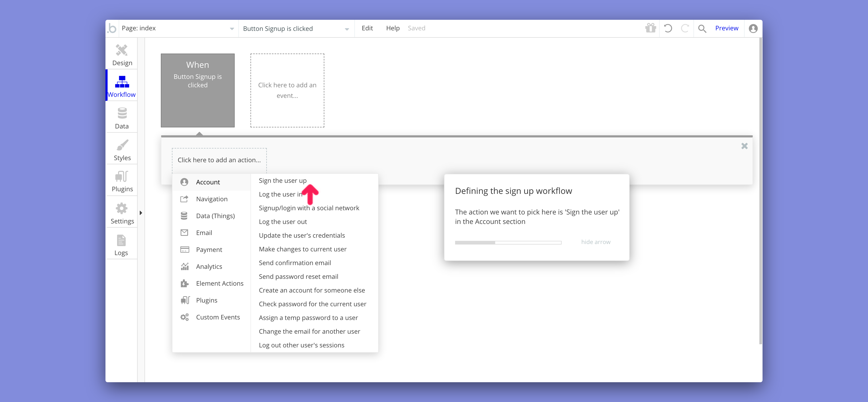Screen dimensions: 868x402
Task: Choose 'Send password reset email'
Action: (298, 277)
